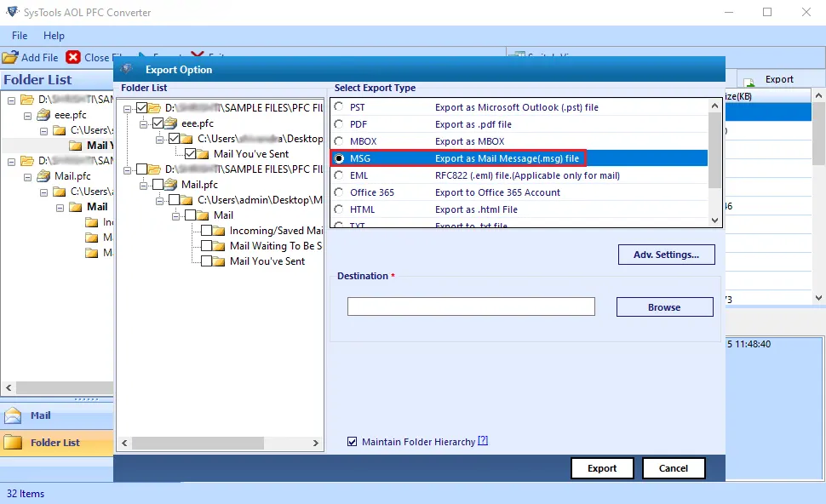
Task: Pick the HTML export radio button
Action: pos(339,209)
